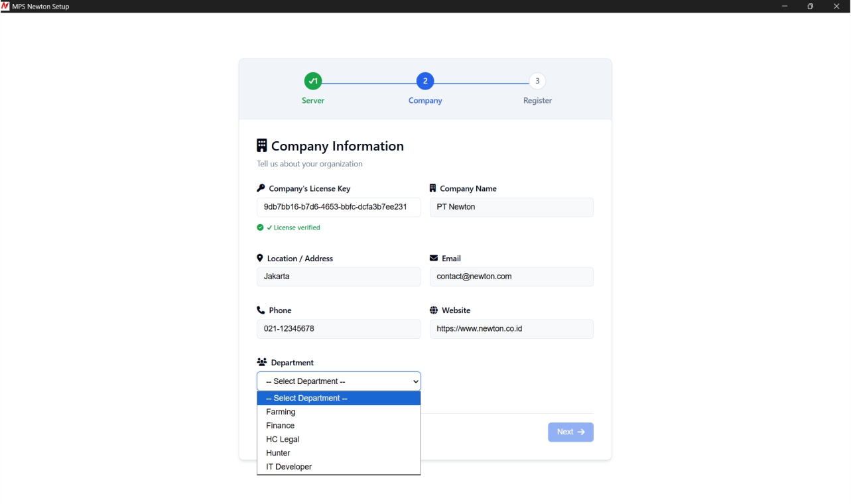This screenshot has height=504, width=851.
Task: Choose IT Developer in the department list
Action: point(289,467)
